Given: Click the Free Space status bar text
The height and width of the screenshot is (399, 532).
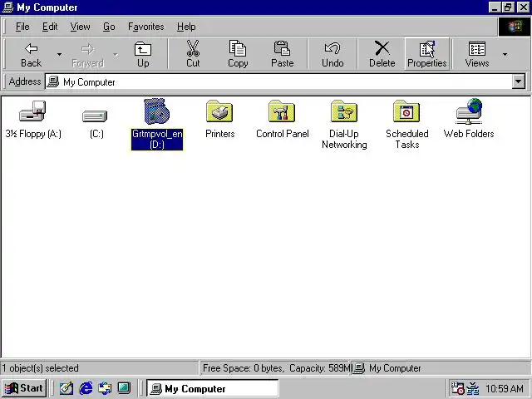Looking at the screenshot, I should tap(275, 368).
